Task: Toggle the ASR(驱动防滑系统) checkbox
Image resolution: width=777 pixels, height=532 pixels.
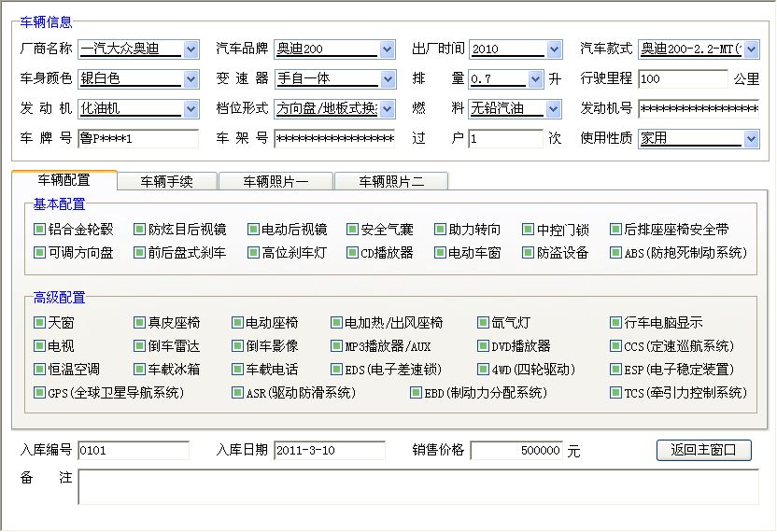Action: point(237,393)
